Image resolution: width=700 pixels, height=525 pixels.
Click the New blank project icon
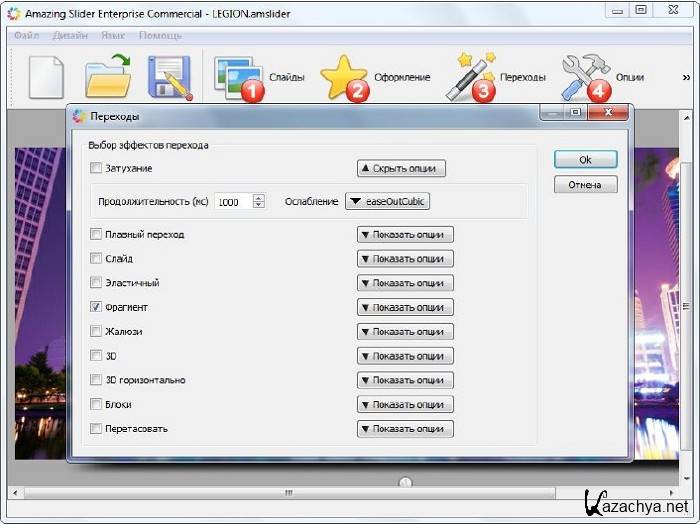[46, 77]
